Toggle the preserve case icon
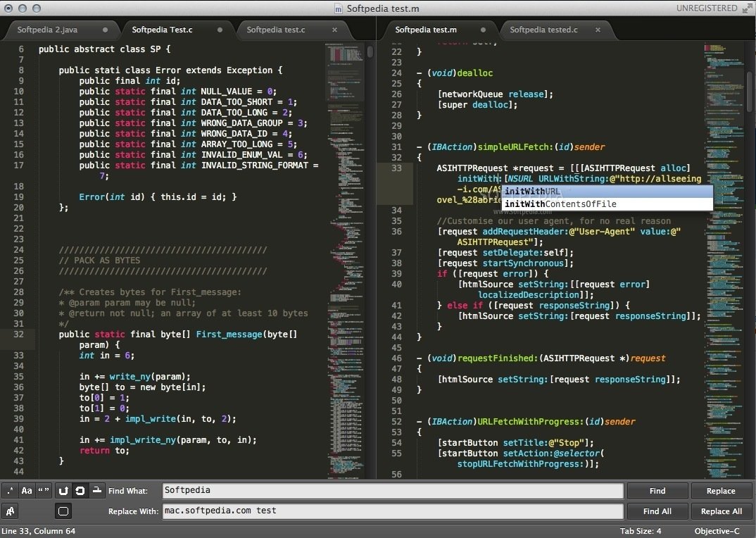The width and height of the screenshot is (756, 538). point(10,511)
